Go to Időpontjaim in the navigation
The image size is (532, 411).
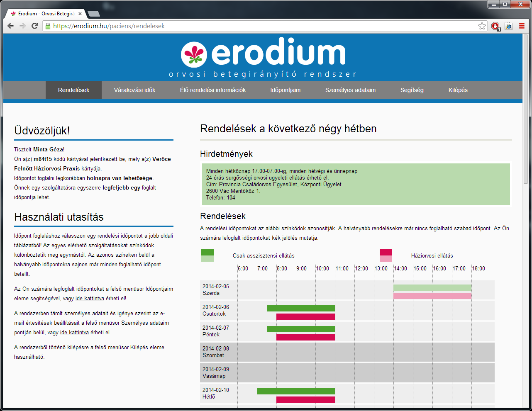(x=285, y=90)
